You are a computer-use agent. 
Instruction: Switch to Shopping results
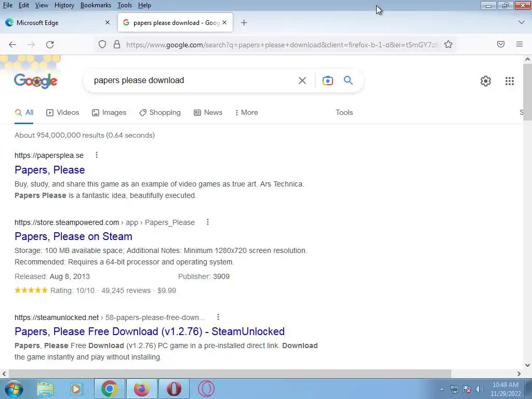pos(160,112)
